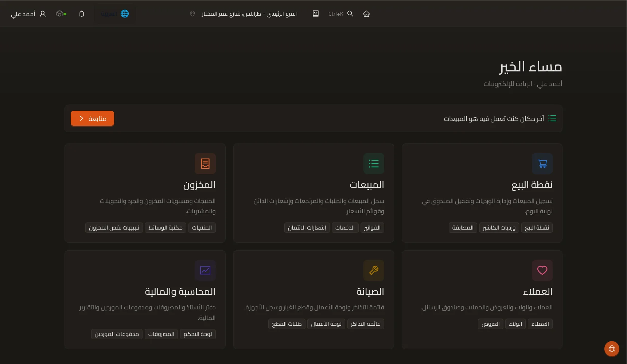Screen dimensions: 627x364
Task: Click the طلبات القطع chip
Action: click(287, 324)
